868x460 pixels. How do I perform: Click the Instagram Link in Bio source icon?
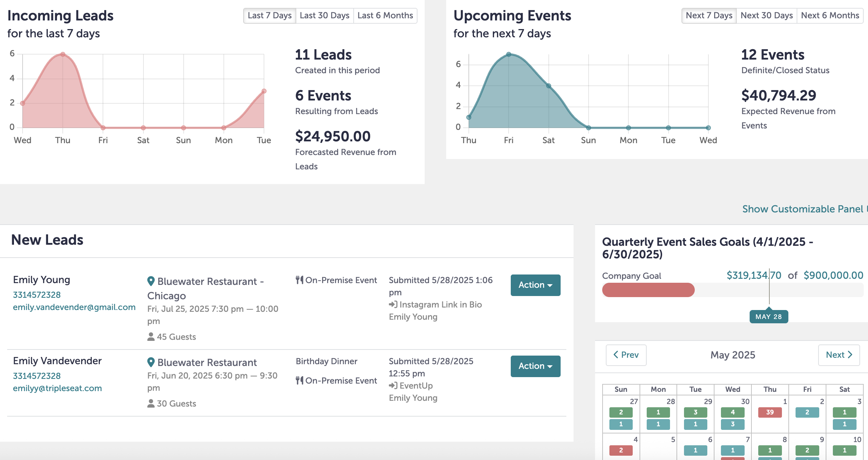pyautogui.click(x=393, y=304)
